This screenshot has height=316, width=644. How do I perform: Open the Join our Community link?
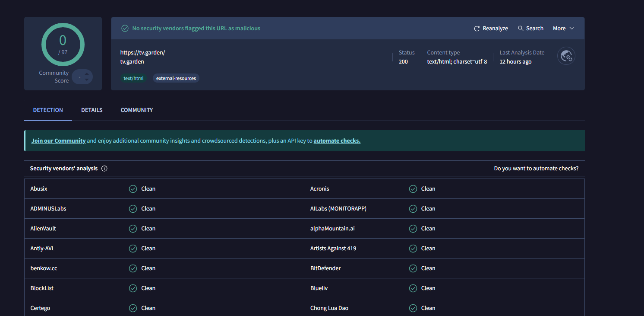tap(59, 141)
